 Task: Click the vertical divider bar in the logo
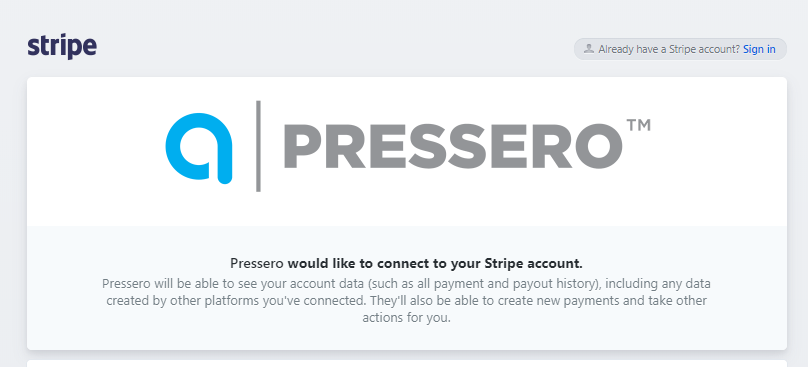(x=258, y=146)
